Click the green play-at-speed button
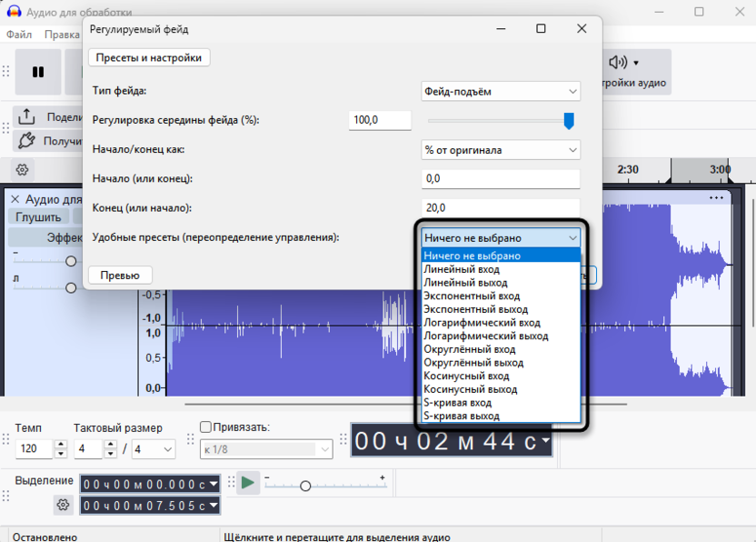The image size is (756, 542). 248,482
